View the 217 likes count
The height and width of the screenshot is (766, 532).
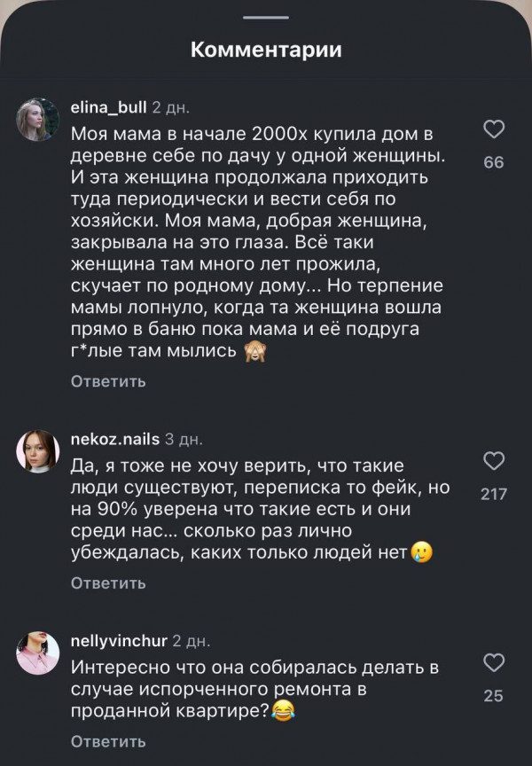pyautogui.click(x=494, y=494)
